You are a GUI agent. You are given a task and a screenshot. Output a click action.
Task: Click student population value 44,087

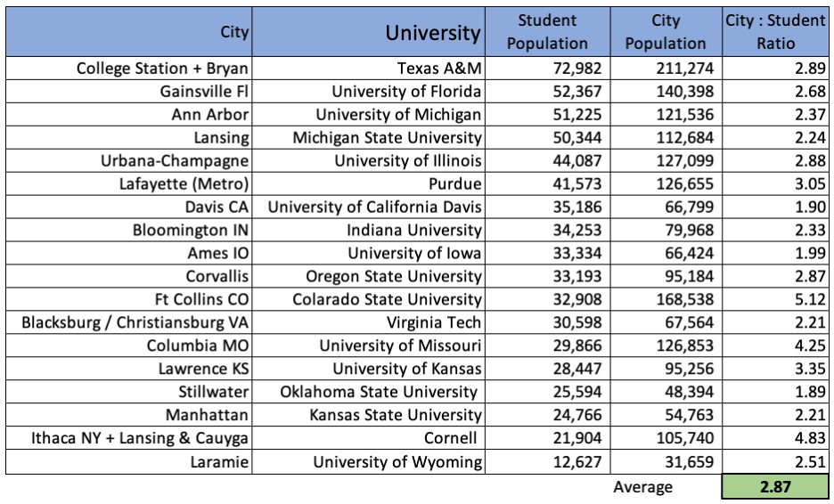coord(576,161)
